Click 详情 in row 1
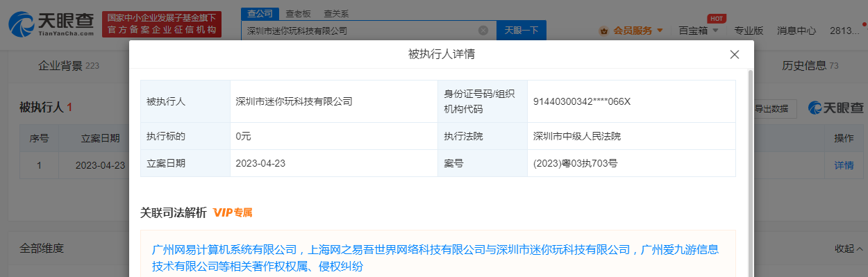The height and width of the screenshot is (277, 868). point(843,165)
